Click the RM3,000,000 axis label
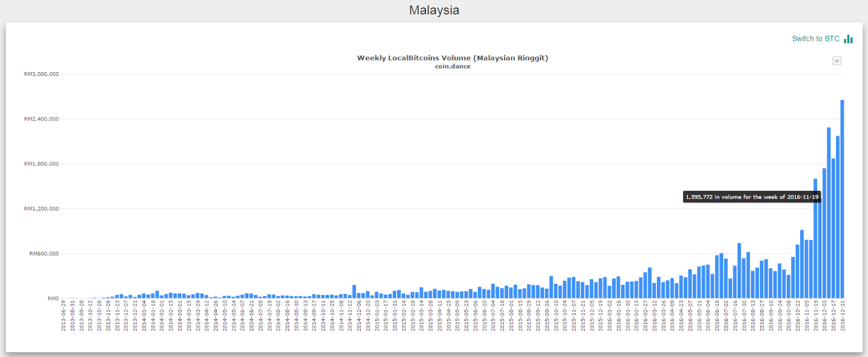 pyautogui.click(x=41, y=74)
